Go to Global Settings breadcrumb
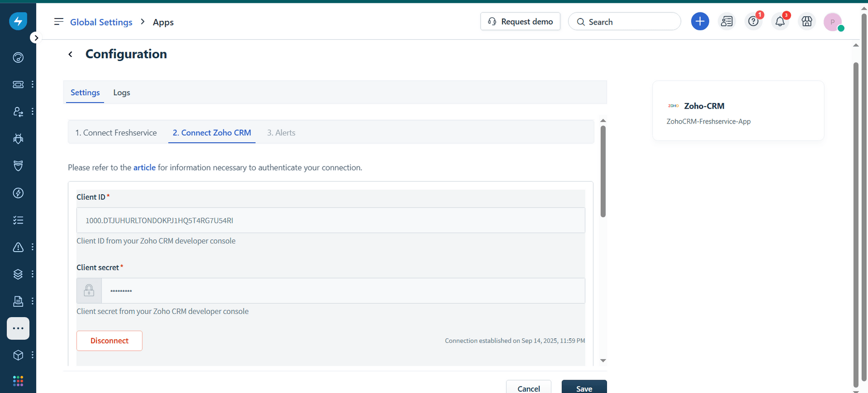868x393 pixels. (101, 22)
